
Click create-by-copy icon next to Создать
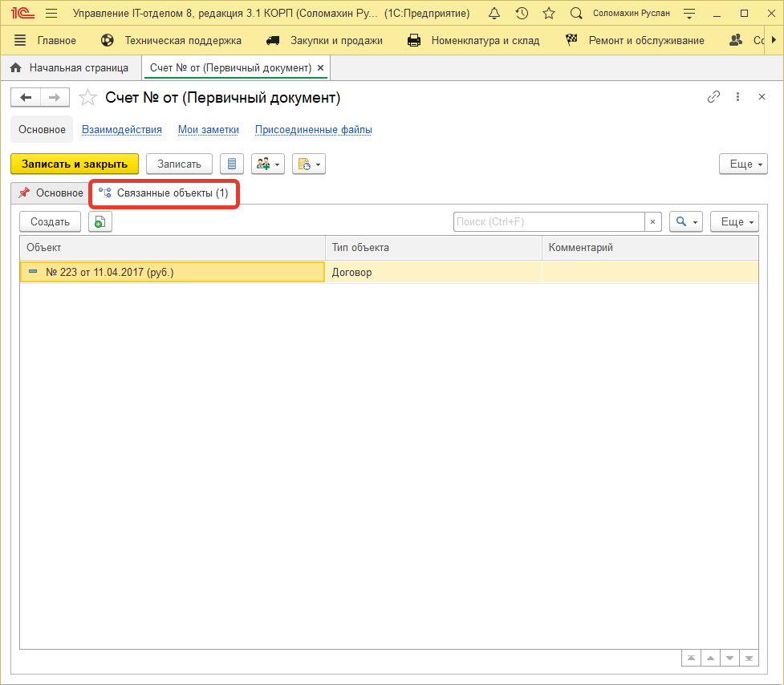[100, 222]
